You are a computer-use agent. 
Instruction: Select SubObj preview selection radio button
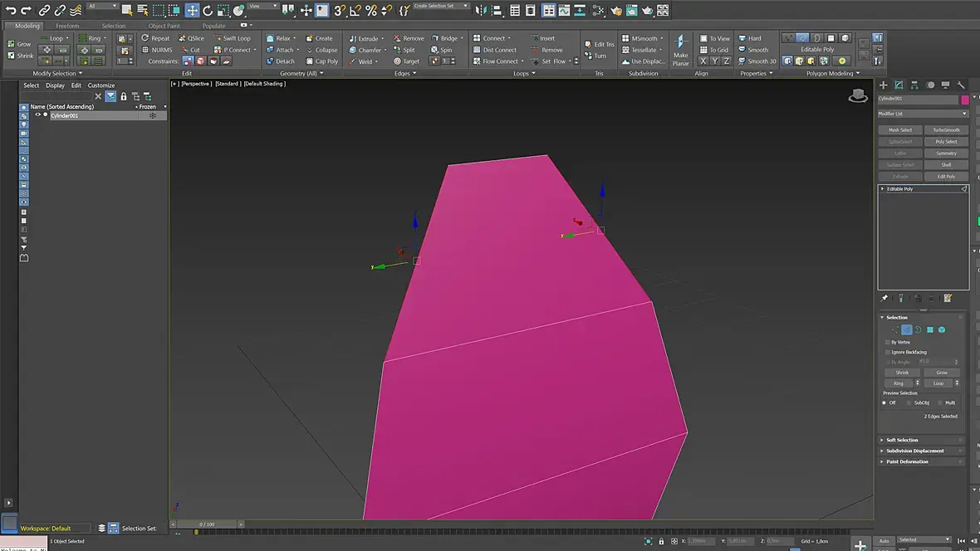[909, 402]
